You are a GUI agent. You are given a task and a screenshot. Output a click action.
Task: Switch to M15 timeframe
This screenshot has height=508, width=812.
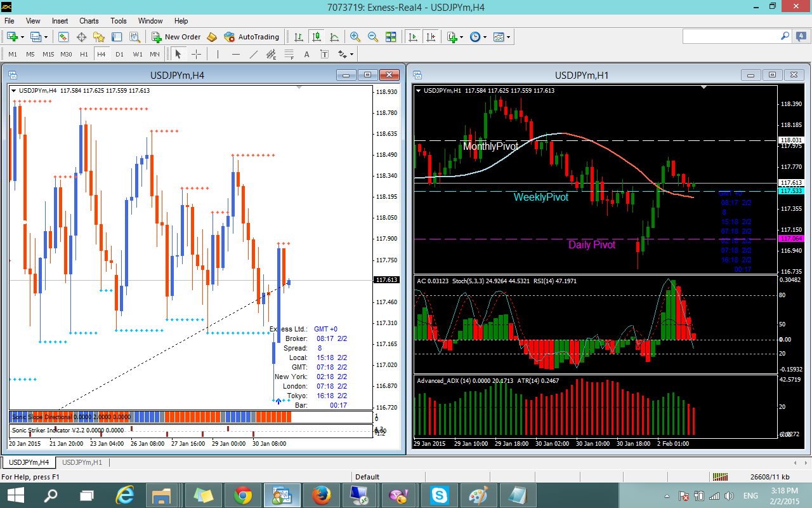(48, 54)
